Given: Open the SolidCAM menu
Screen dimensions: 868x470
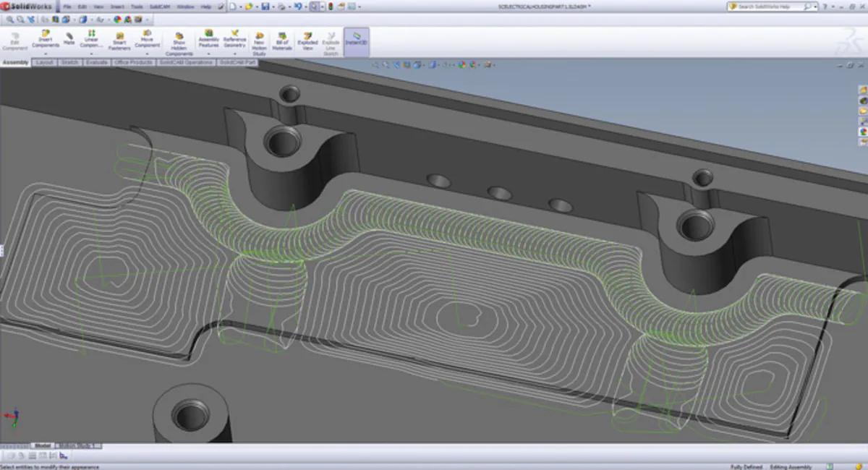Looking at the screenshot, I should click(x=158, y=4).
